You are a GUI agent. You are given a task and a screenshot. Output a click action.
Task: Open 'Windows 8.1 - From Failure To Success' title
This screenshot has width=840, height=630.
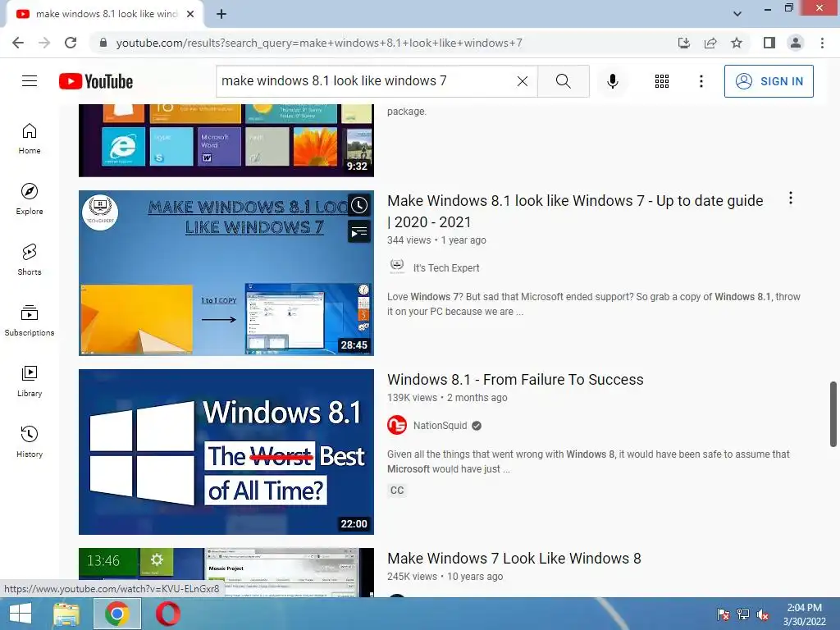pos(515,379)
